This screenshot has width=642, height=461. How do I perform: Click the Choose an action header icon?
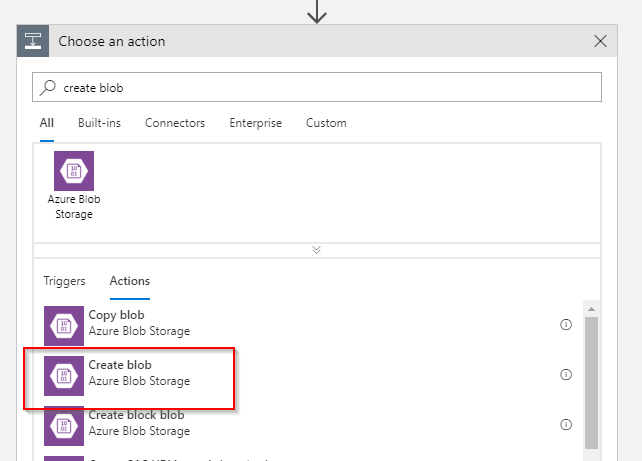click(x=33, y=41)
